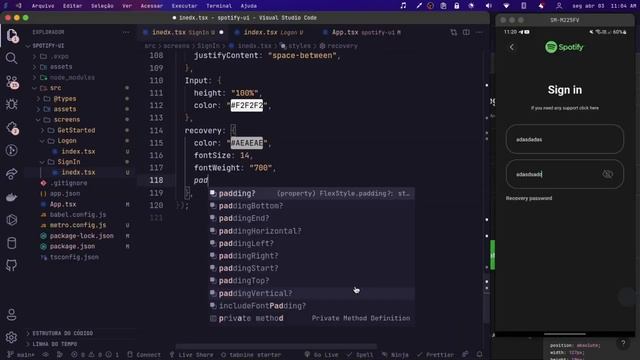Click Prettier in status bar

[x=436, y=355]
